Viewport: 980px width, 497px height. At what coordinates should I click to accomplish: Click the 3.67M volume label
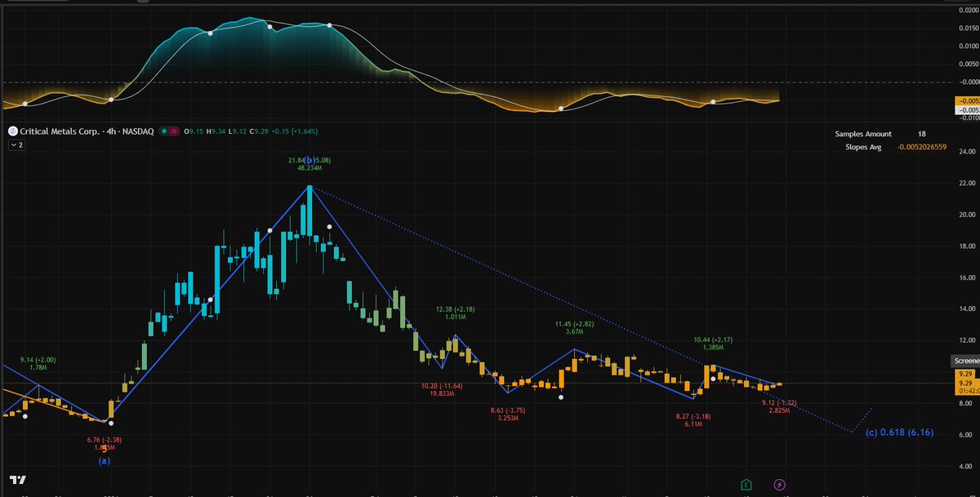point(575,331)
